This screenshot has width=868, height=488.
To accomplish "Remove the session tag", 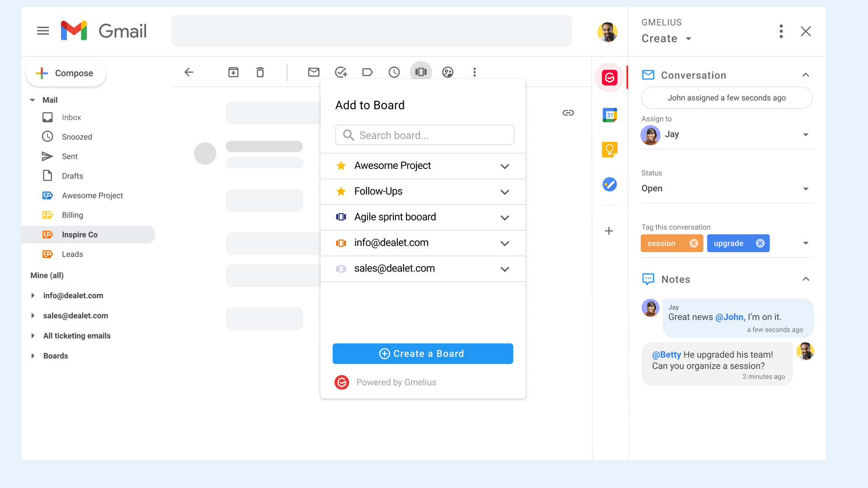I will pos(693,244).
